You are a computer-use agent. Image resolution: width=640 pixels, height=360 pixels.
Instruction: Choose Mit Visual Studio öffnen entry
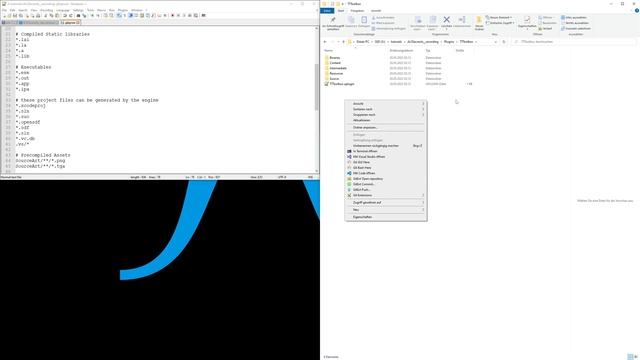(x=385, y=157)
